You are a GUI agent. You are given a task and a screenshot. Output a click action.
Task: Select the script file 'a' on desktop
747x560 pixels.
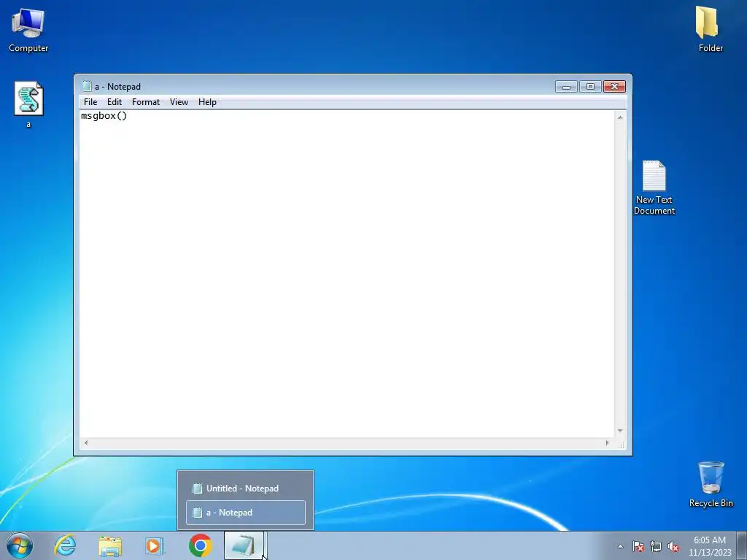point(28,104)
